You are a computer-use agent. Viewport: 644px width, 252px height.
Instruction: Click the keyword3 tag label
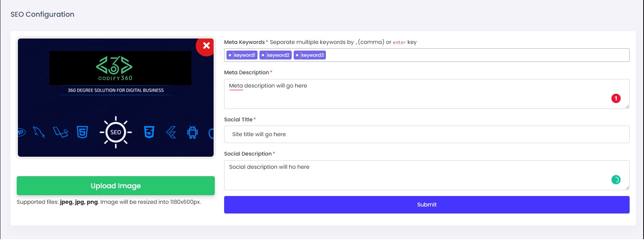pyautogui.click(x=312, y=55)
